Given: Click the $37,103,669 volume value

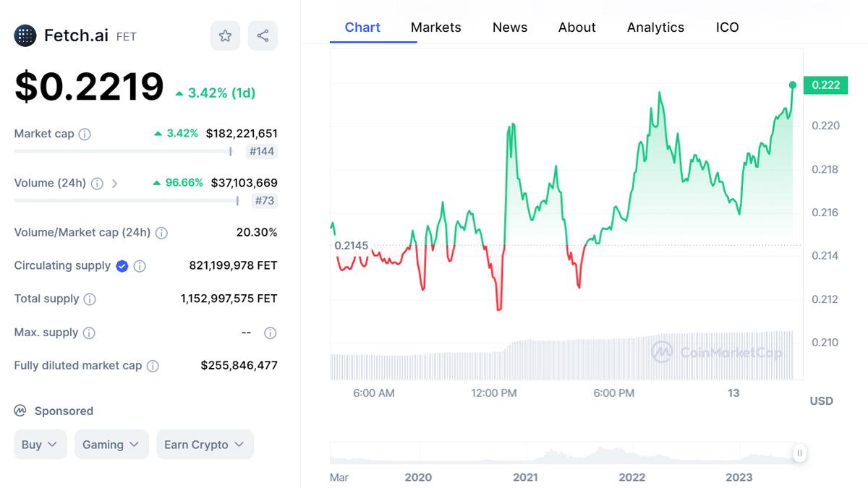Looking at the screenshot, I should pos(244,183).
